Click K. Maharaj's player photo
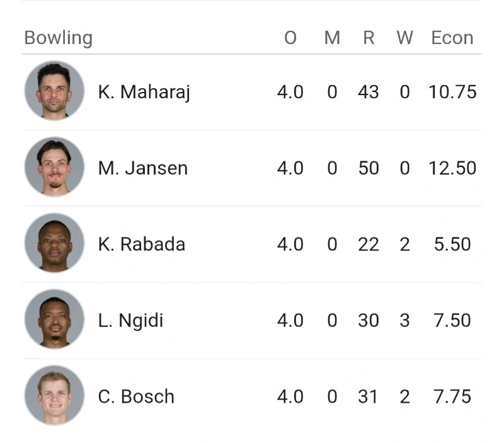The width and height of the screenshot is (504, 443). (54, 91)
